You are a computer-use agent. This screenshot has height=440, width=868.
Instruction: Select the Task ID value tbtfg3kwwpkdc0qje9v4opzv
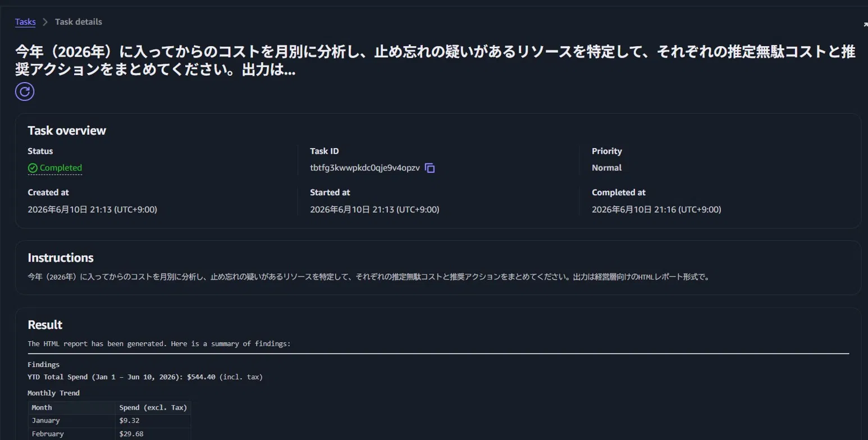pyautogui.click(x=365, y=168)
